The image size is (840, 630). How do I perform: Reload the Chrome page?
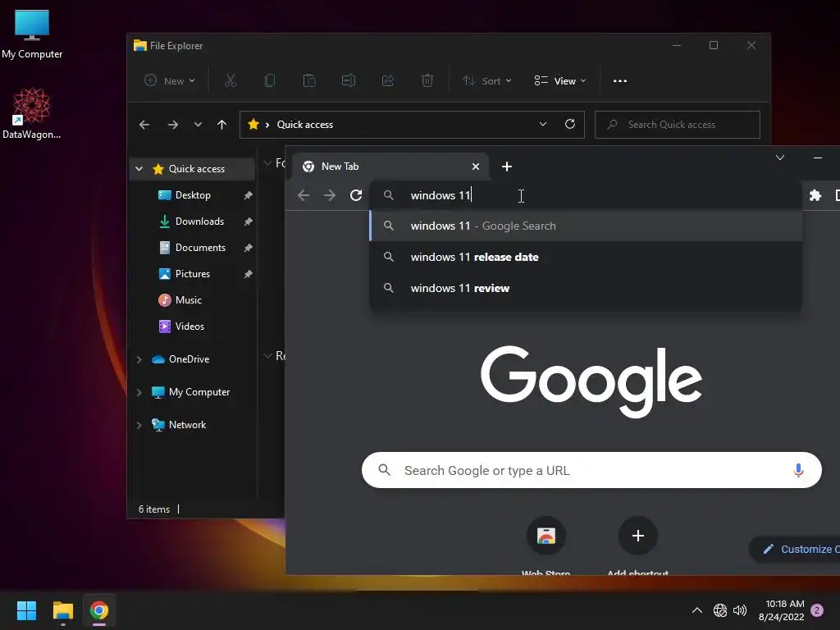coord(356,195)
